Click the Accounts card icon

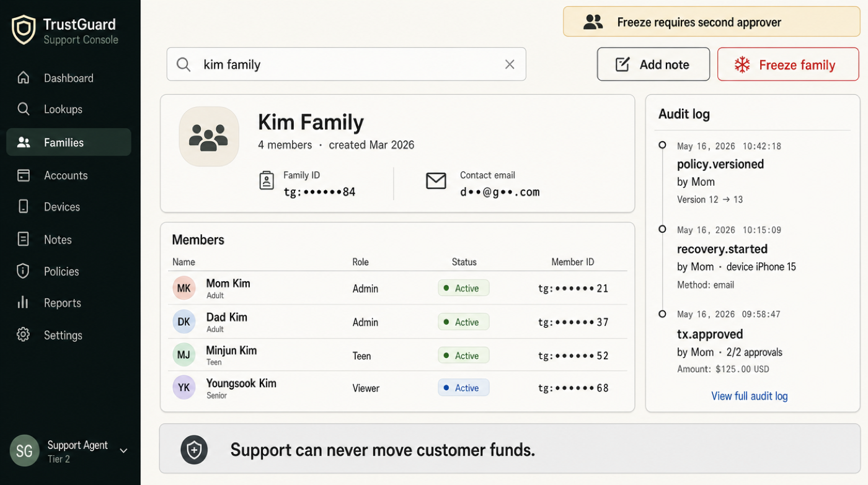[x=24, y=175]
